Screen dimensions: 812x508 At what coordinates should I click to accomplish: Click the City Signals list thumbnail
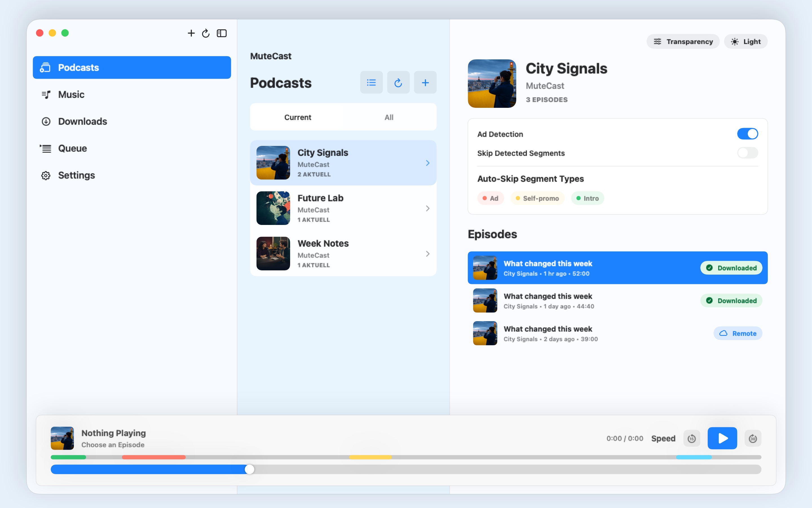coord(273,163)
